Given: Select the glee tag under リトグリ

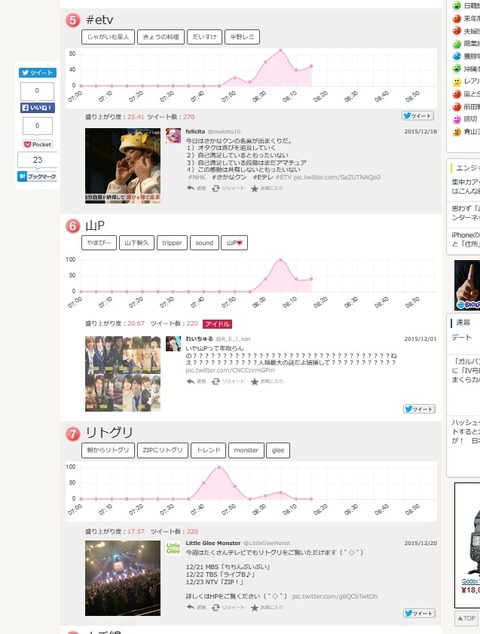Looking at the screenshot, I should pos(278,450).
